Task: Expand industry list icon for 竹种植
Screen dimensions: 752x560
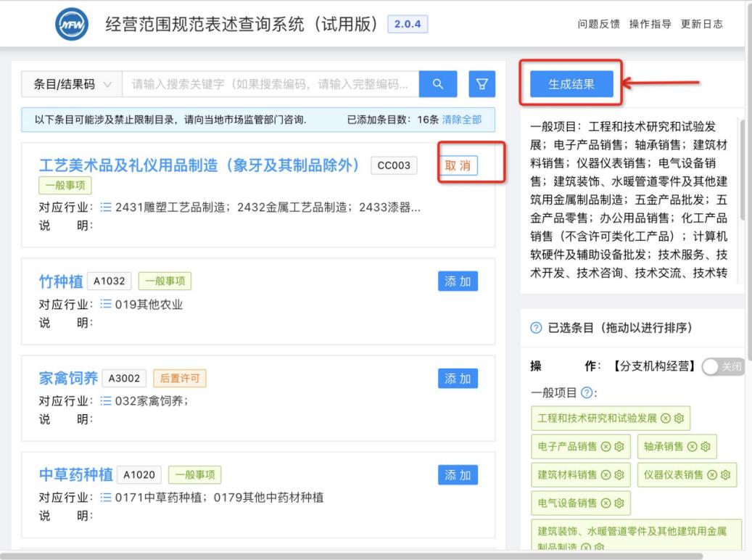Action: click(105, 305)
